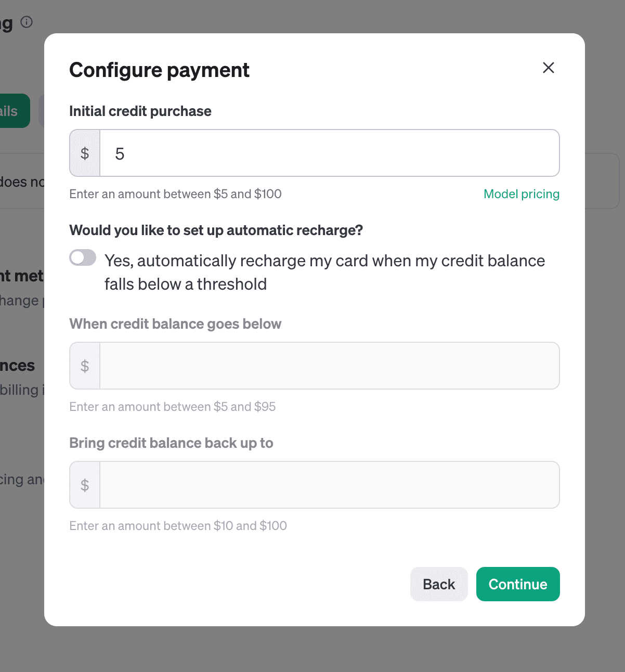Click the Continue button

pyautogui.click(x=518, y=584)
